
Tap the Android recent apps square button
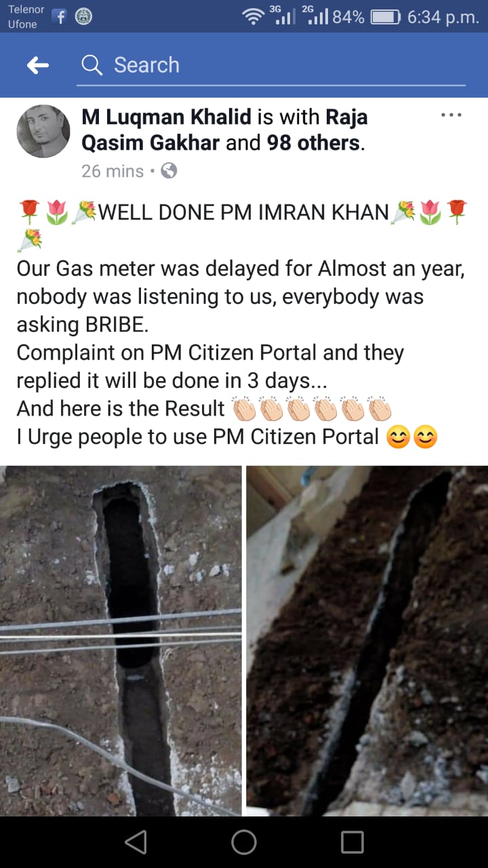[x=352, y=842]
